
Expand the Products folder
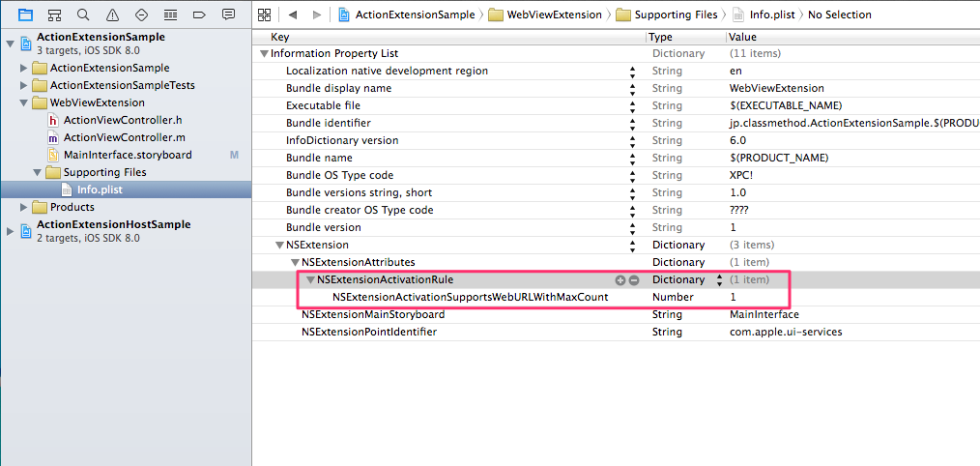tap(24, 207)
